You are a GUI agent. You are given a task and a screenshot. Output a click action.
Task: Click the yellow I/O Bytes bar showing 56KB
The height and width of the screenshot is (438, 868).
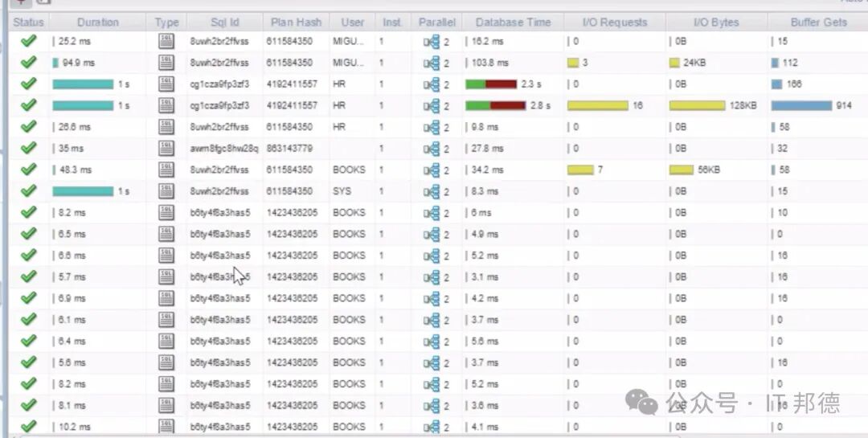(681, 170)
